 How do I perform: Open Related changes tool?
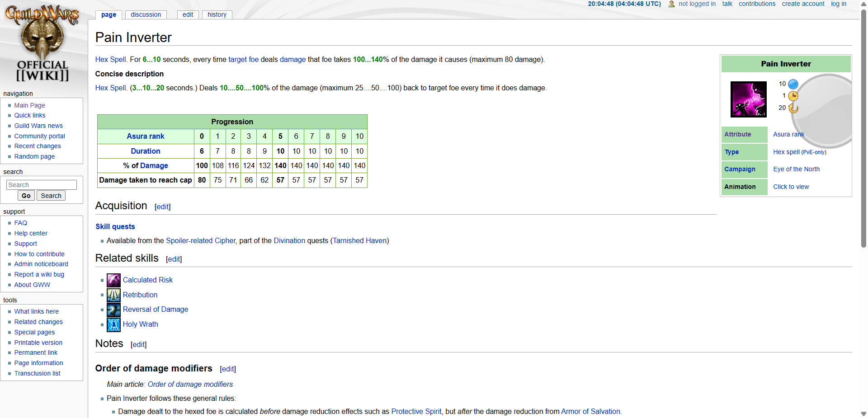click(38, 322)
